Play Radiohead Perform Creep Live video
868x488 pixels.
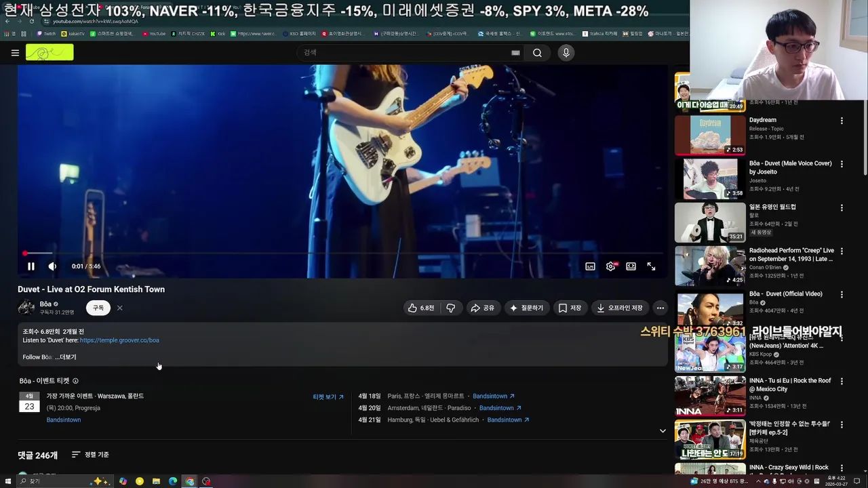710,265
